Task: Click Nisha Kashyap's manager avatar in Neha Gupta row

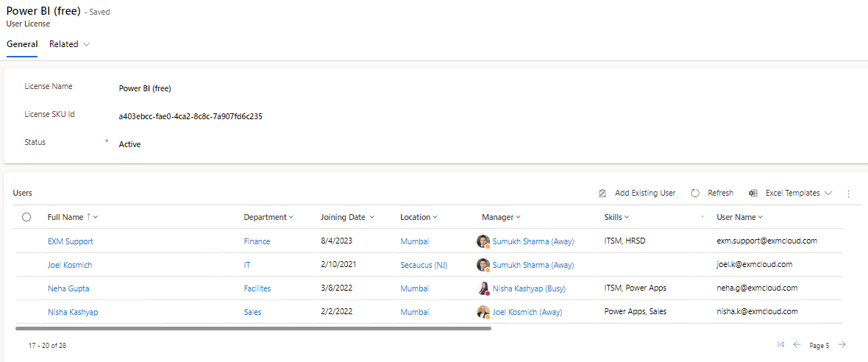Action: point(483,288)
